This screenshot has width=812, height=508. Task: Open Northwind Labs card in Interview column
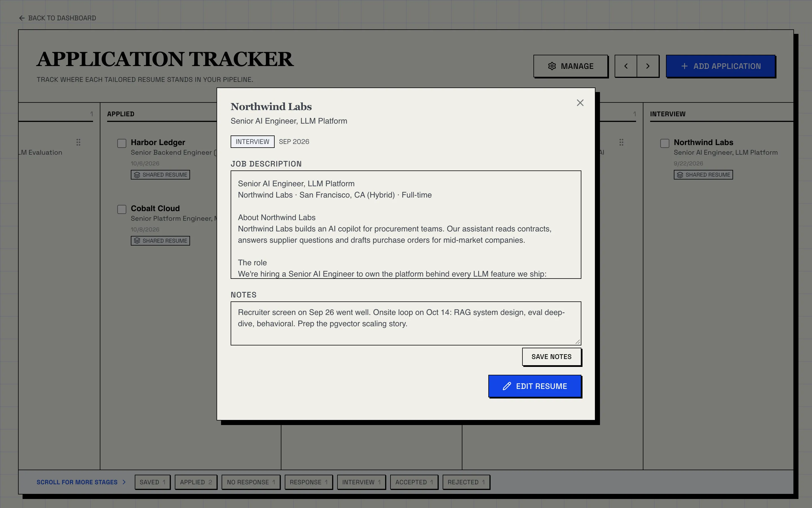click(x=703, y=142)
